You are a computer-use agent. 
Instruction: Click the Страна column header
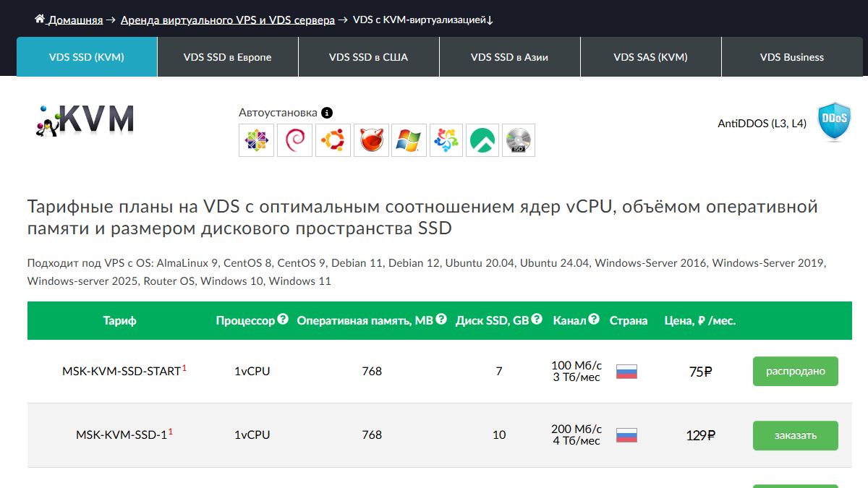click(x=629, y=320)
